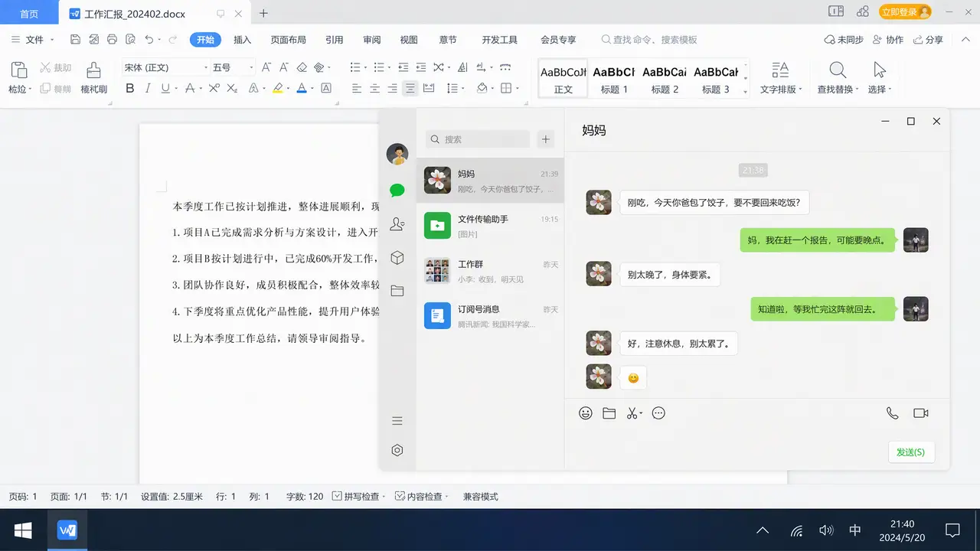Toggle Bold formatting in WPS ribbon

tap(129, 89)
